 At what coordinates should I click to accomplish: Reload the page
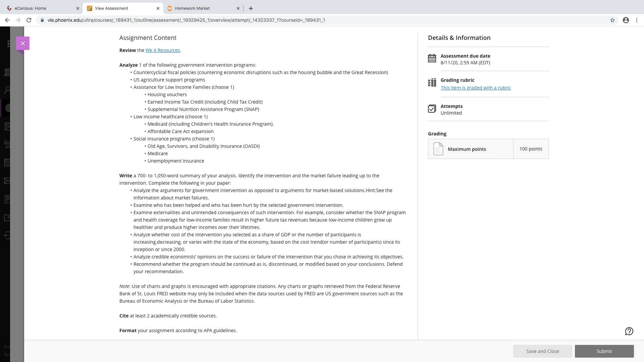(x=29, y=20)
